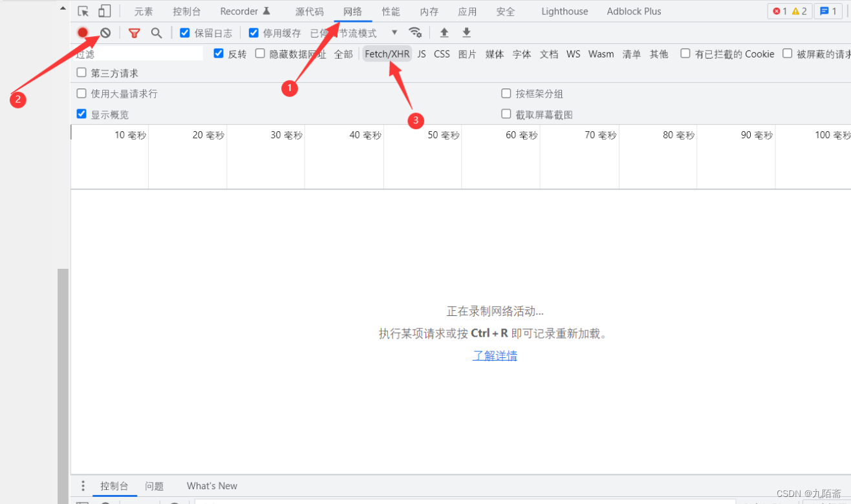Image resolution: width=851 pixels, height=504 pixels.
Task: Filter requests by 字体 type
Action: click(x=522, y=54)
